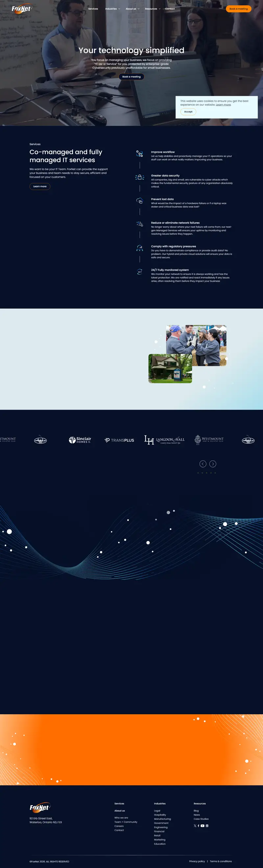Open the Industries menu item

[111, 9]
